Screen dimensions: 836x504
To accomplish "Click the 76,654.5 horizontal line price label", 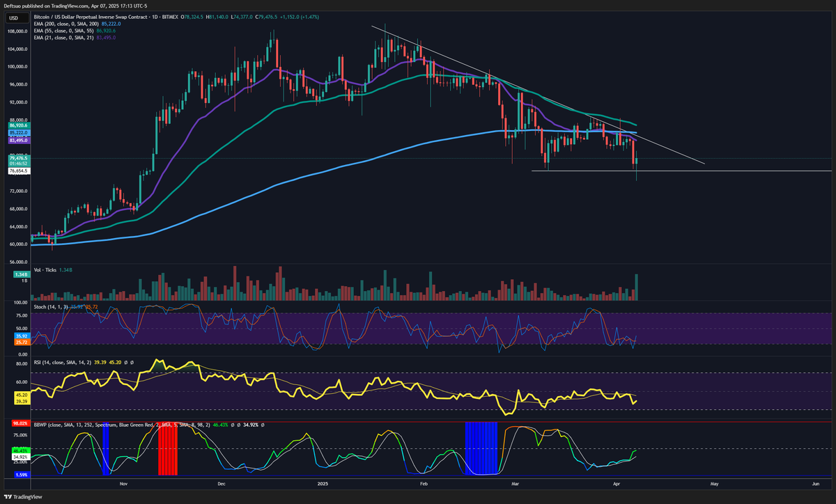I will pyautogui.click(x=18, y=171).
